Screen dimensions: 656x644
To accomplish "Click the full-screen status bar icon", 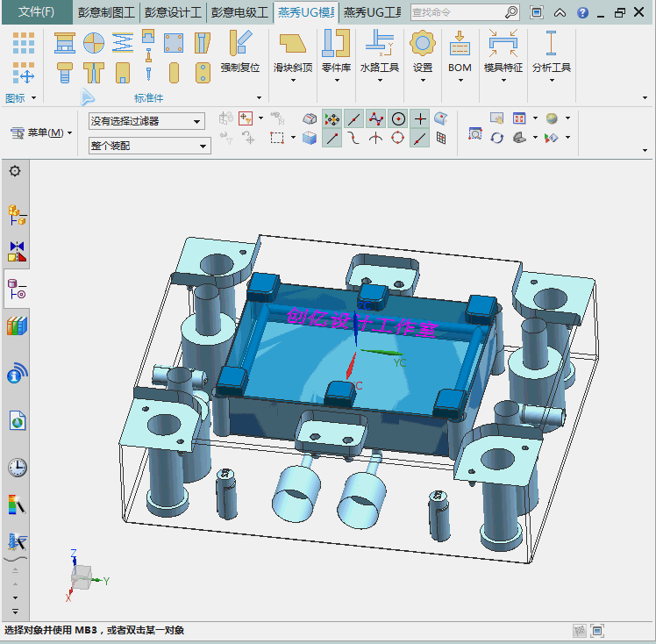I will click(x=597, y=630).
